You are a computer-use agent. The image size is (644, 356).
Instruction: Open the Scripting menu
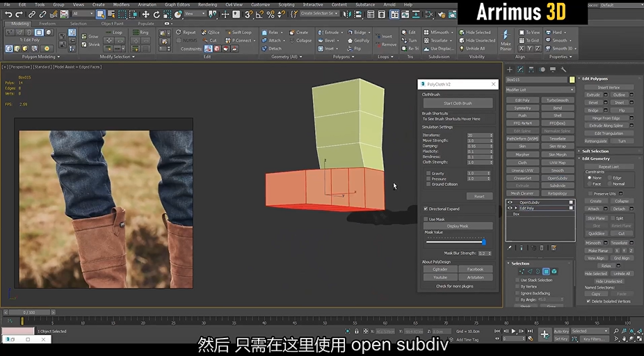tap(287, 4)
